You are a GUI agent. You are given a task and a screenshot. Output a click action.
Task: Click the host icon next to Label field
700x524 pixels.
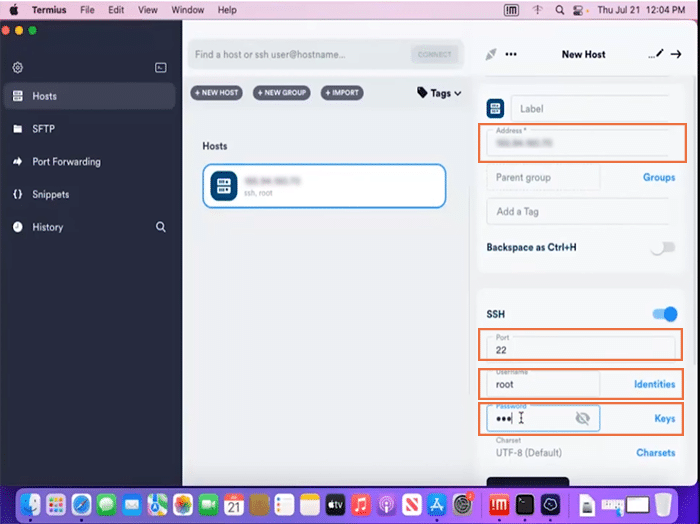pyautogui.click(x=495, y=108)
